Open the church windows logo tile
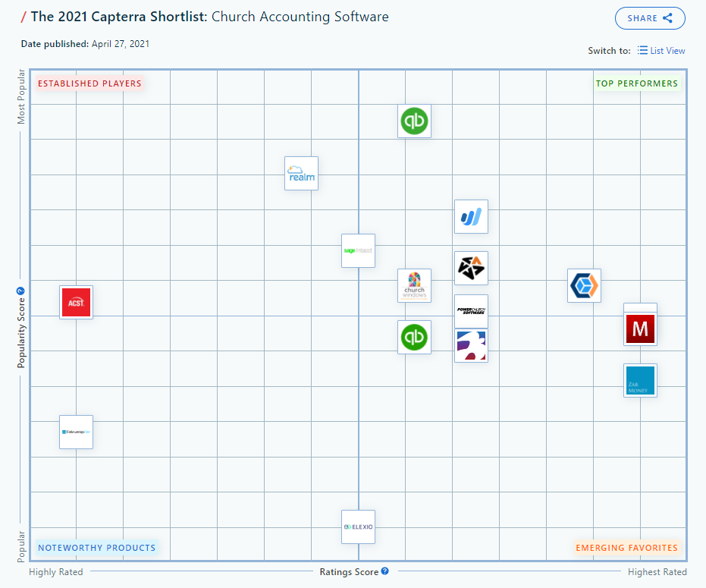706x588 pixels. [x=414, y=286]
